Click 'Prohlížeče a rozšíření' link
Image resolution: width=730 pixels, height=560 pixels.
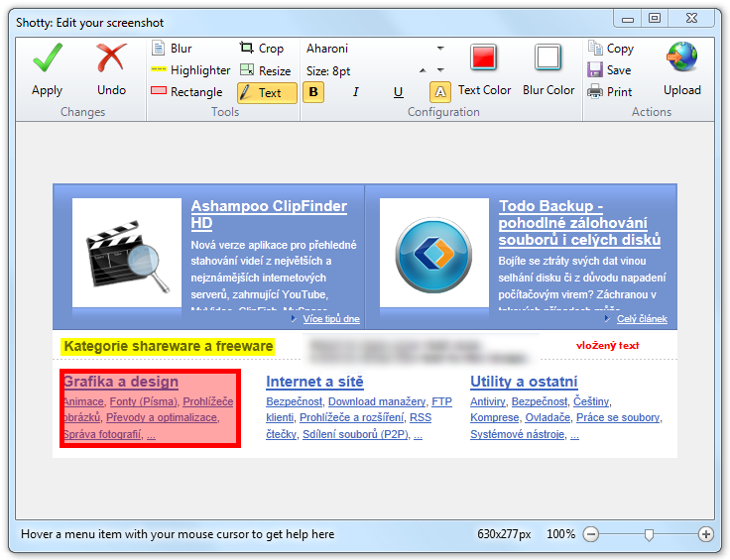tap(351, 417)
